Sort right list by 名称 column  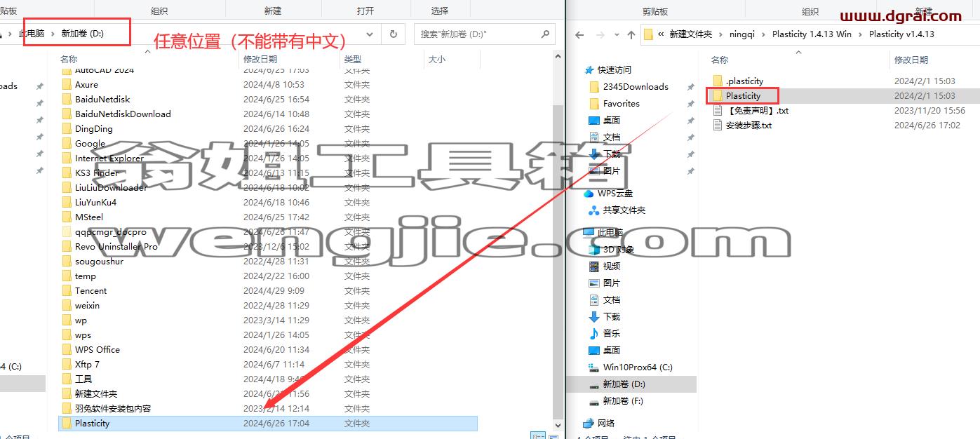click(720, 60)
